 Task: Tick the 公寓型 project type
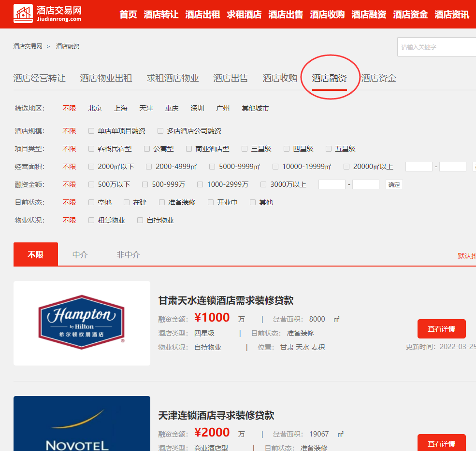[x=147, y=149]
